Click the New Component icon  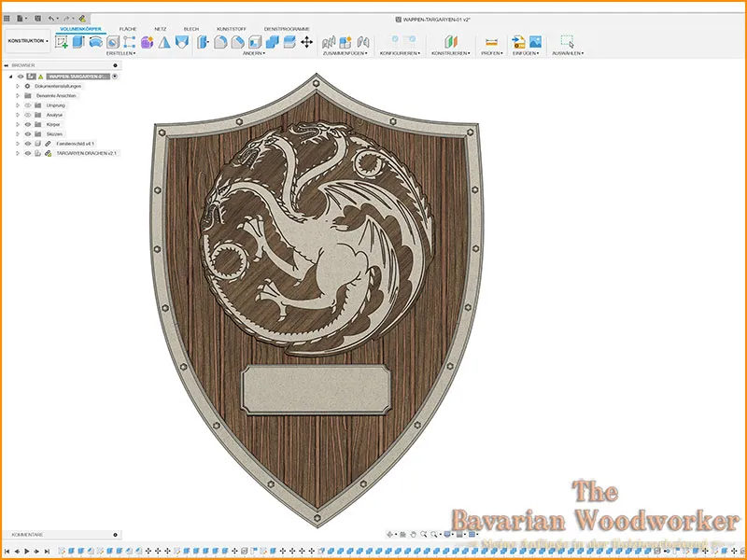pyautogui.click(x=345, y=42)
